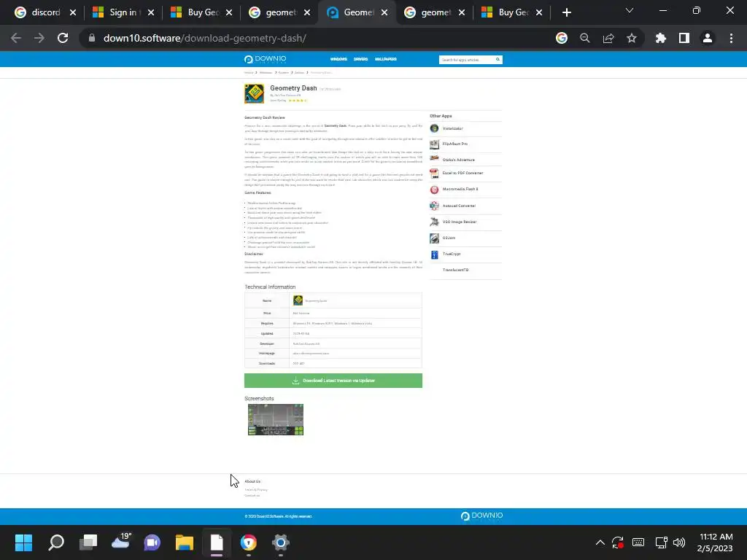Open the clock and date panel
The height and width of the screenshot is (560, 747).
[716, 542]
